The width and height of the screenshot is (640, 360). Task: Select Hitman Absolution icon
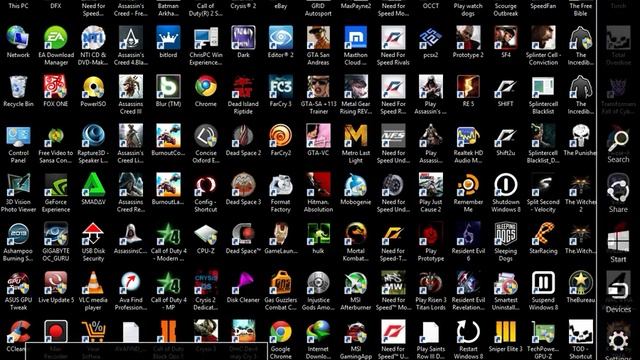pyautogui.click(x=318, y=184)
